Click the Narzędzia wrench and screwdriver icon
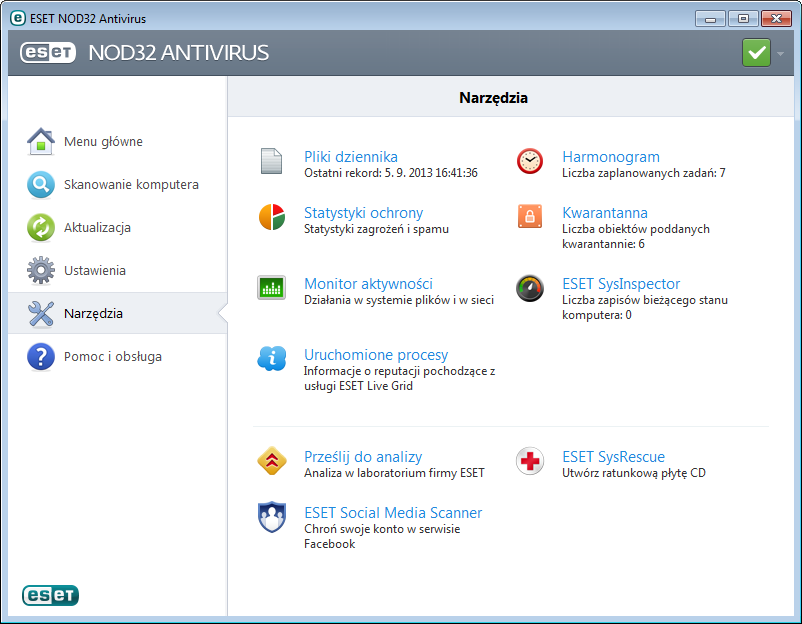The image size is (802, 624). tap(41, 313)
